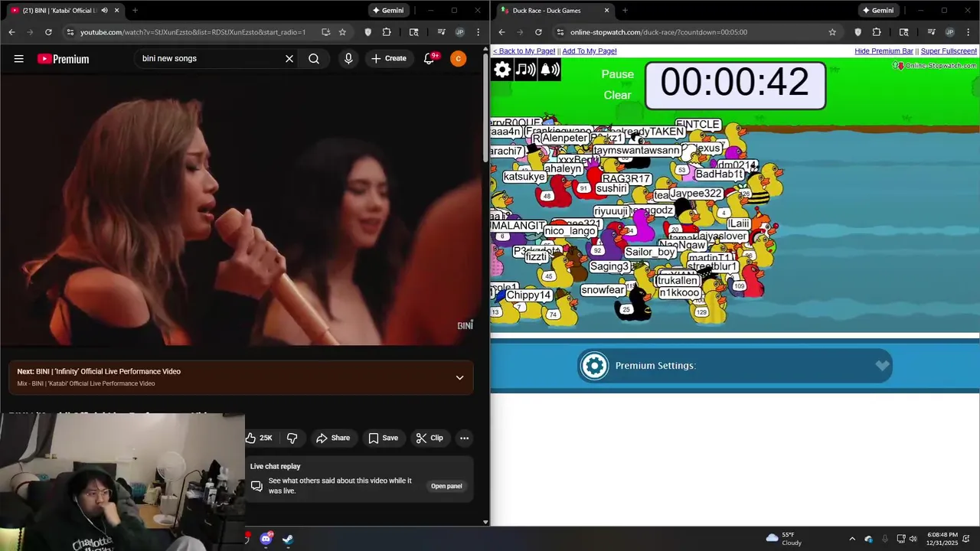The width and height of the screenshot is (980, 551).
Task: Start voice search with the microphone
Action: [348, 59]
